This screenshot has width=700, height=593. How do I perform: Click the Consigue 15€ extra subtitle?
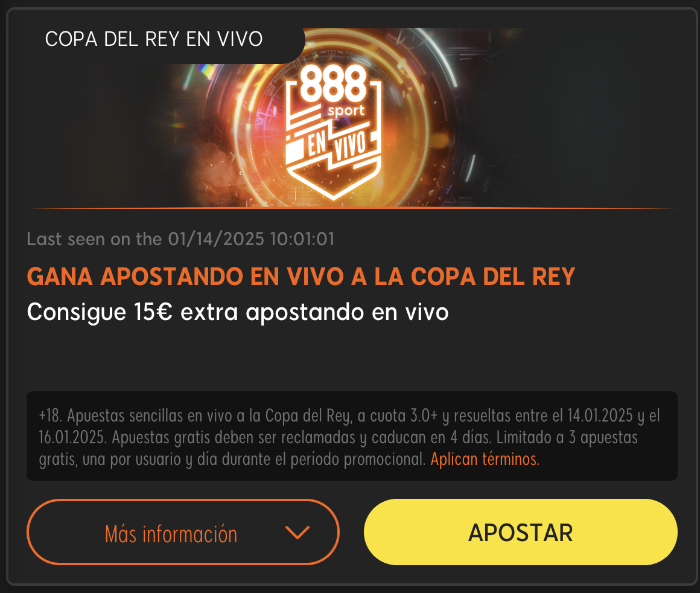[x=238, y=312]
